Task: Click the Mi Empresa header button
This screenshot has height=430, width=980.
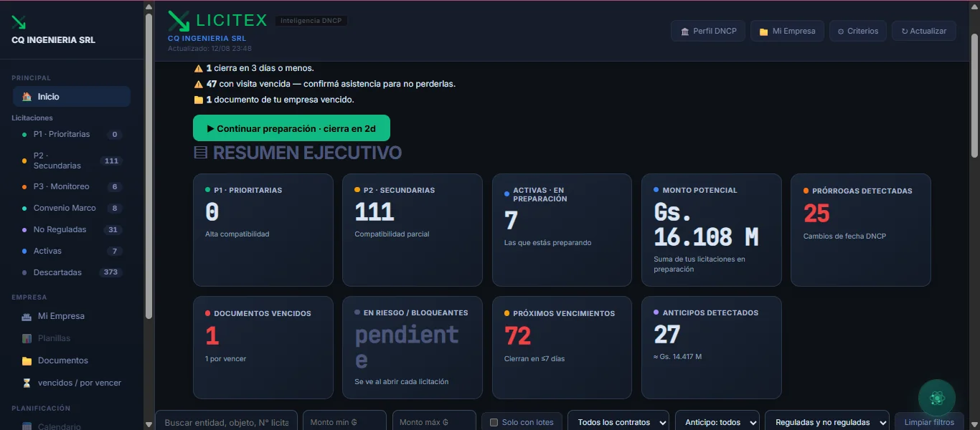Action: 787,32
